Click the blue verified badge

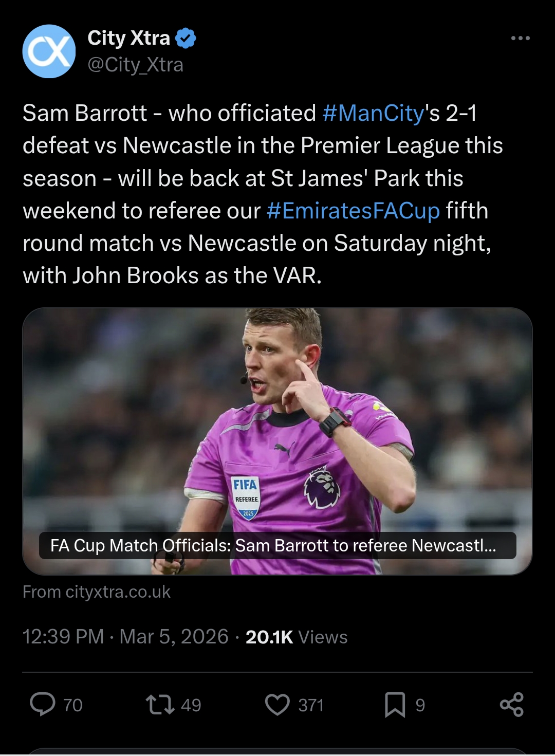186,38
